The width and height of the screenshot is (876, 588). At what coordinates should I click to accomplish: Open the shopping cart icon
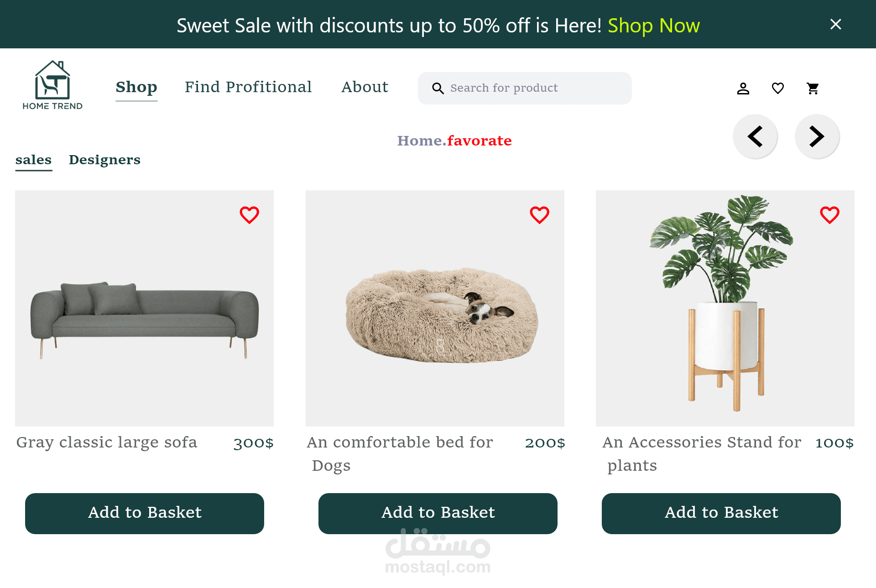click(813, 88)
